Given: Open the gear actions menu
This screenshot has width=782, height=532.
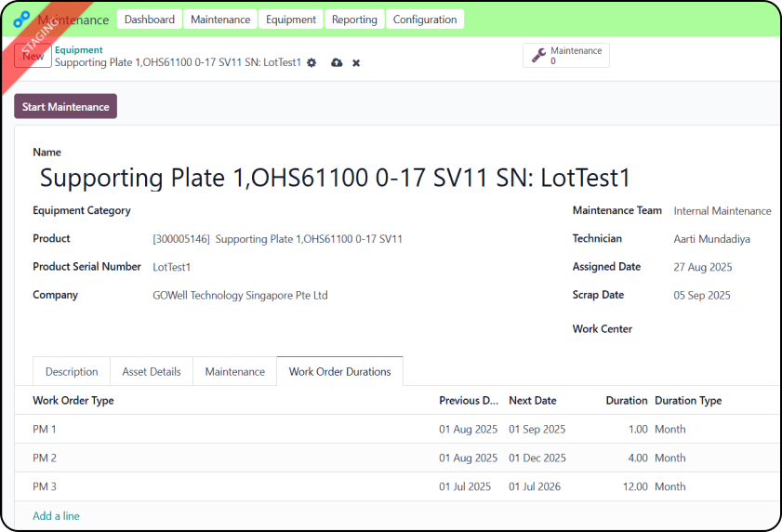Looking at the screenshot, I should click(311, 62).
